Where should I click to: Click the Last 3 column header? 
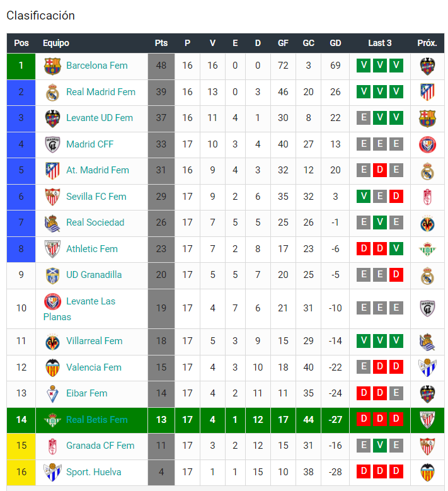(379, 43)
